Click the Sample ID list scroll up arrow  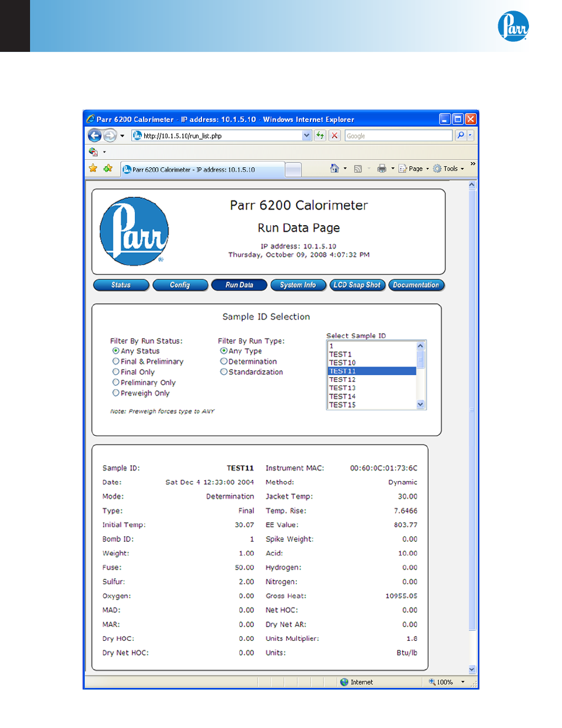tap(421, 346)
